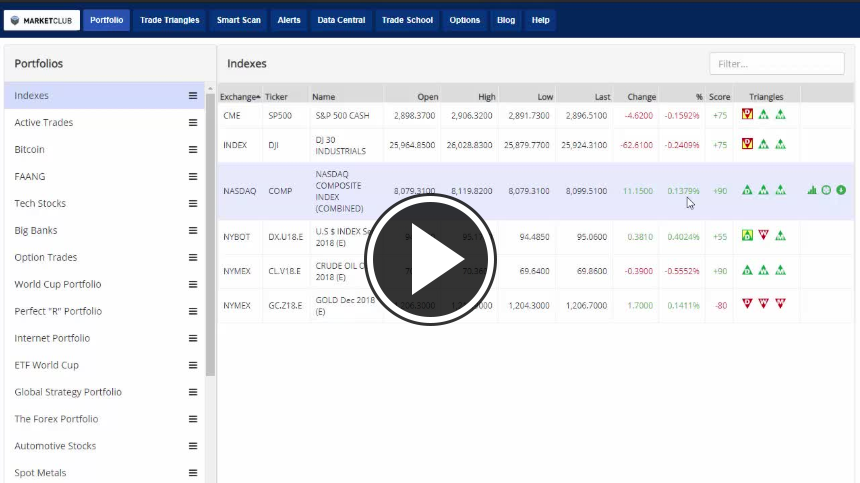Go to the Data Central tab
This screenshot has height=483, width=860.
[x=341, y=20]
